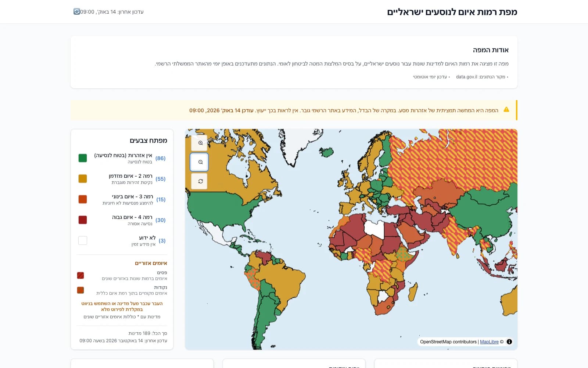Open the MapLibre link

pyautogui.click(x=489, y=342)
